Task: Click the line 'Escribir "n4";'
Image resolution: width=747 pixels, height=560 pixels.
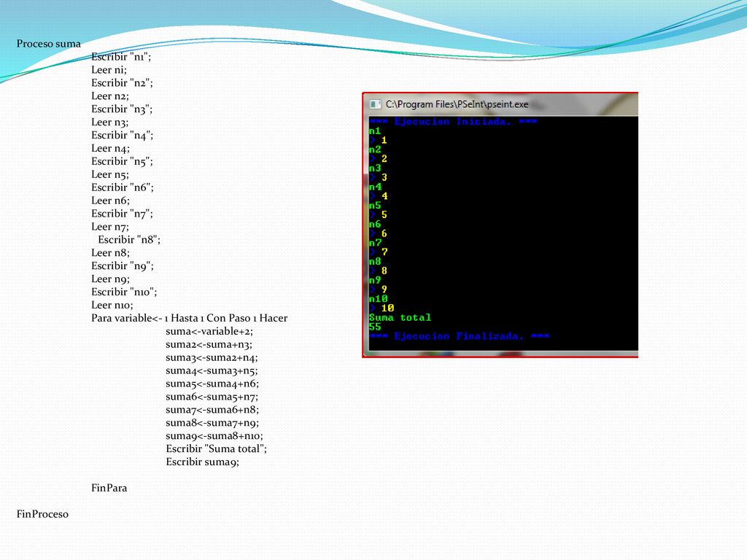Action: pos(123,135)
